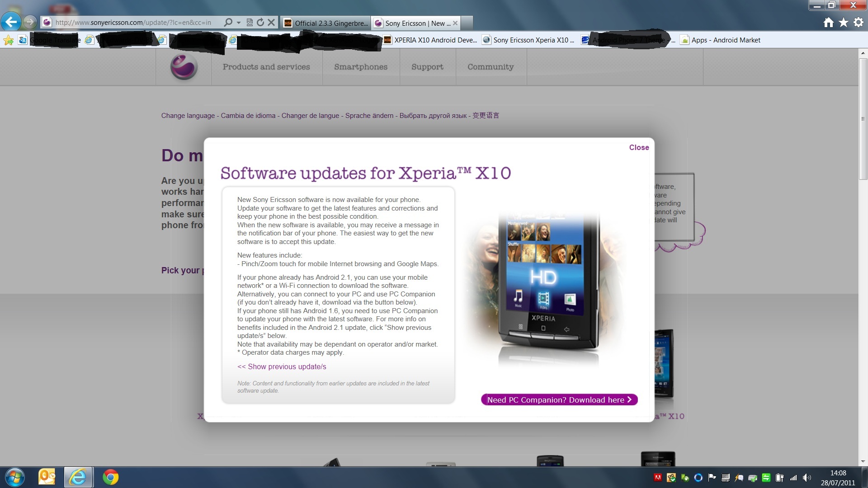Screen dimensions: 868x488
Task: Close the Sony Ericsson browser tab
Action: [x=455, y=23]
